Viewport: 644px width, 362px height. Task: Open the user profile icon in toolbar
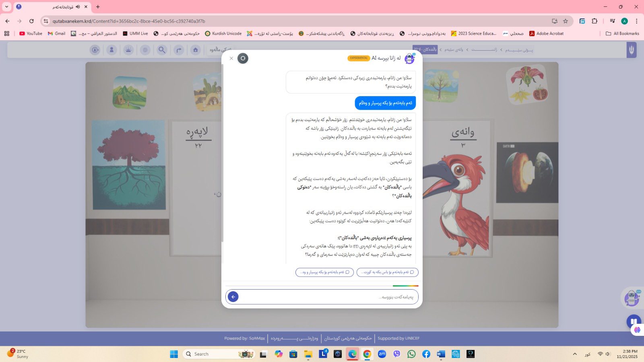coord(111,50)
